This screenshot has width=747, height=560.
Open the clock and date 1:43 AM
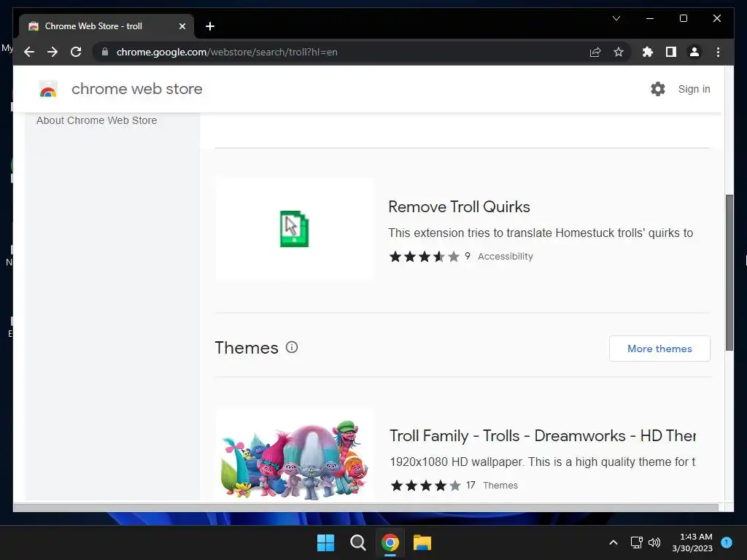pos(693,542)
